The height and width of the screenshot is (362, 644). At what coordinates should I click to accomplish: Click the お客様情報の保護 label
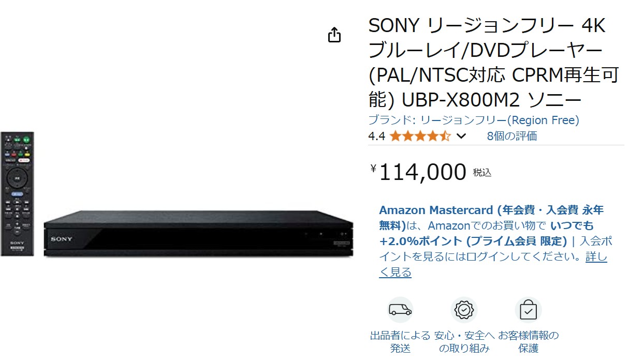[x=528, y=342]
